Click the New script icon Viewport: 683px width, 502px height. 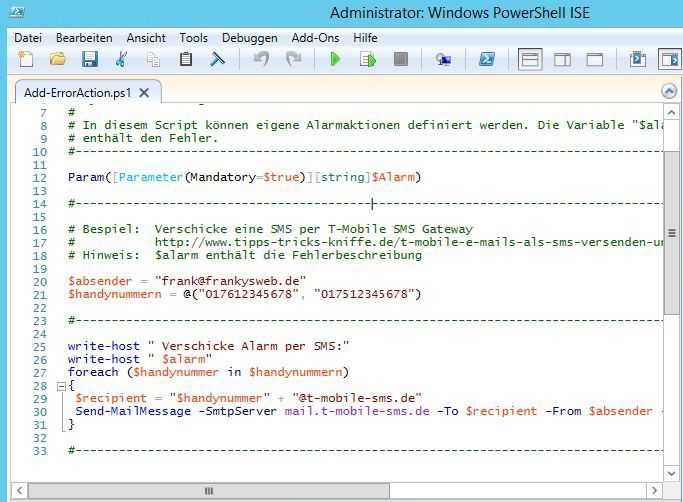click(27, 60)
